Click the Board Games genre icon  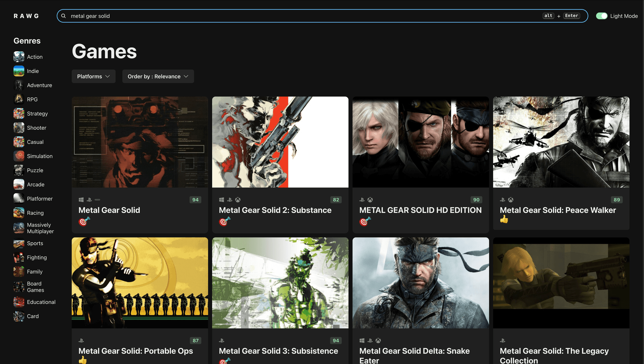point(19,287)
